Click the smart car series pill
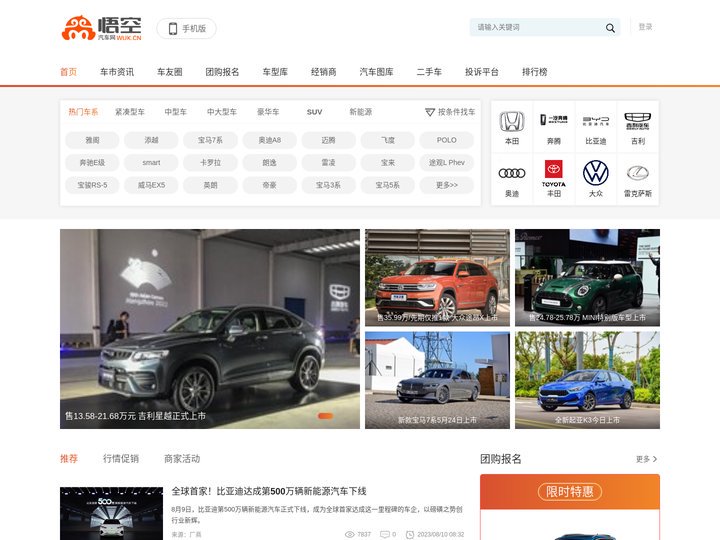The image size is (720, 540). 152,163
